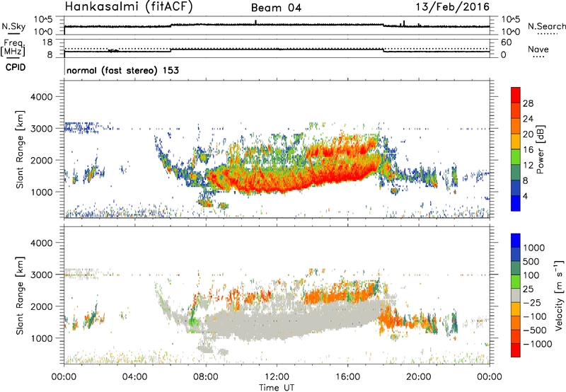This screenshot has height=392, width=566.
Task: Click the title 'Hankasalmi (fitACF)'
Action: (x=129, y=7)
